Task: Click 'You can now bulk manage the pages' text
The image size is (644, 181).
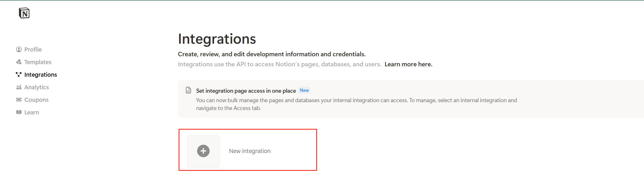Action: (356, 104)
